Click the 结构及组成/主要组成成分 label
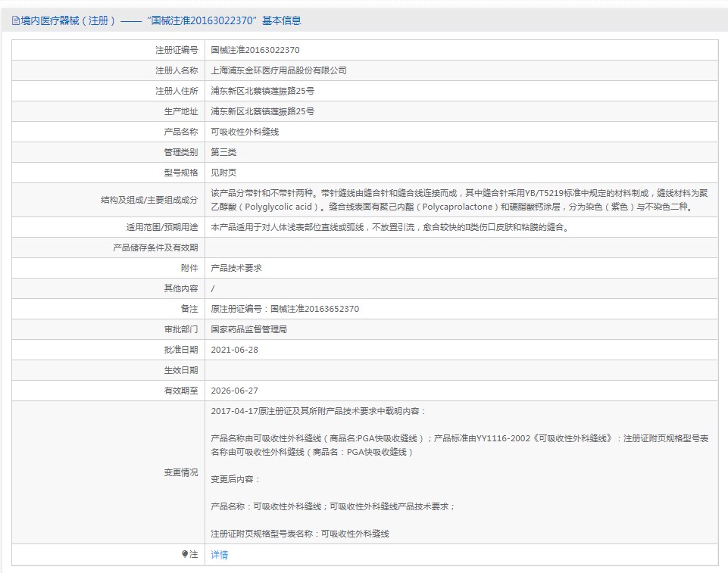The image size is (728, 573). coord(149,200)
